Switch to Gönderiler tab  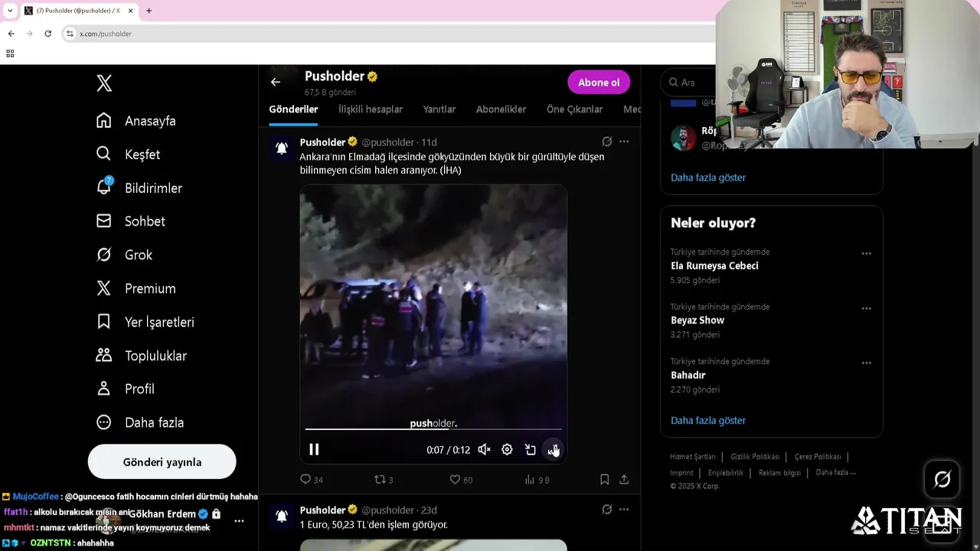pyautogui.click(x=293, y=109)
